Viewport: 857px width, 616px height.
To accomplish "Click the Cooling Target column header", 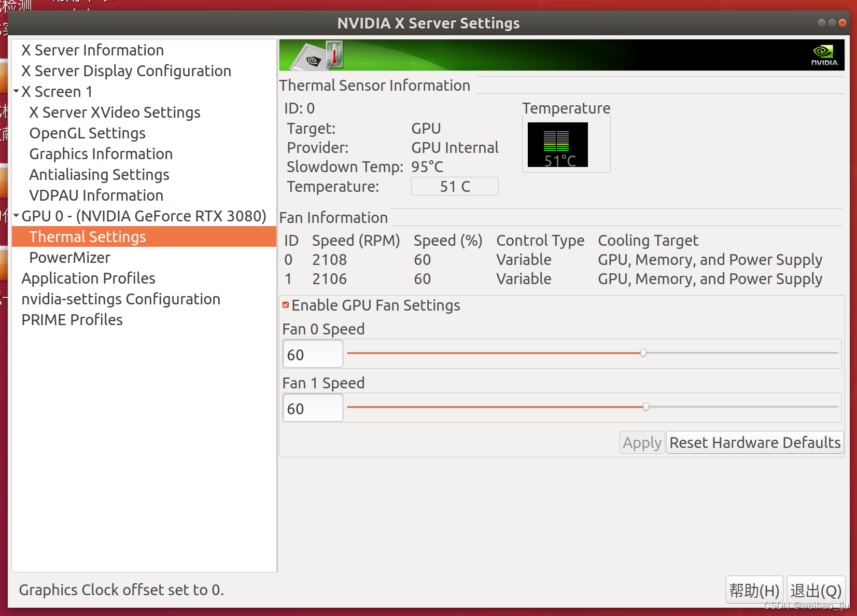I will tap(648, 241).
